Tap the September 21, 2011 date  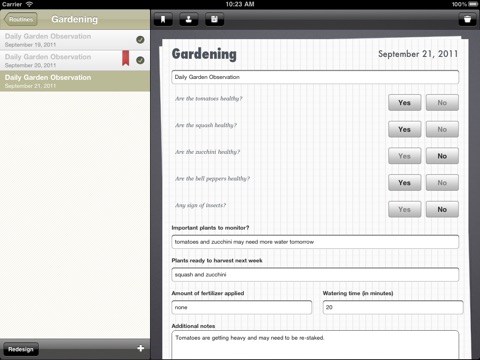pyautogui.click(x=418, y=54)
